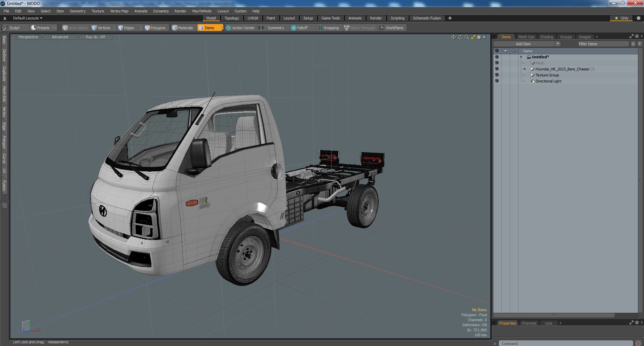Open the Action Center options
This screenshot has height=346, width=644.
point(240,28)
